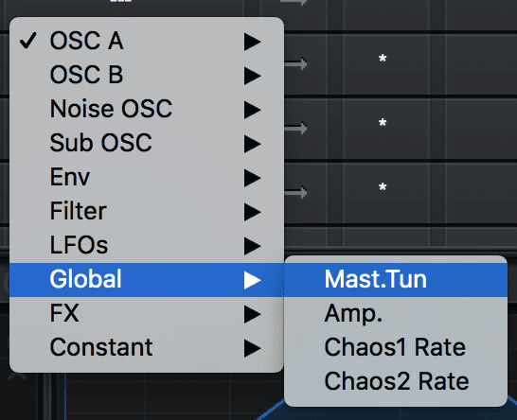Open the Noise OSC submenu
This screenshot has width=517, height=420.
(147, 110)
